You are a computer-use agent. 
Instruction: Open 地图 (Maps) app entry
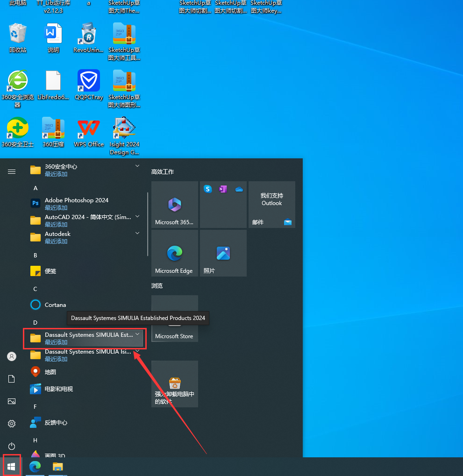click(x=50, y=372)
